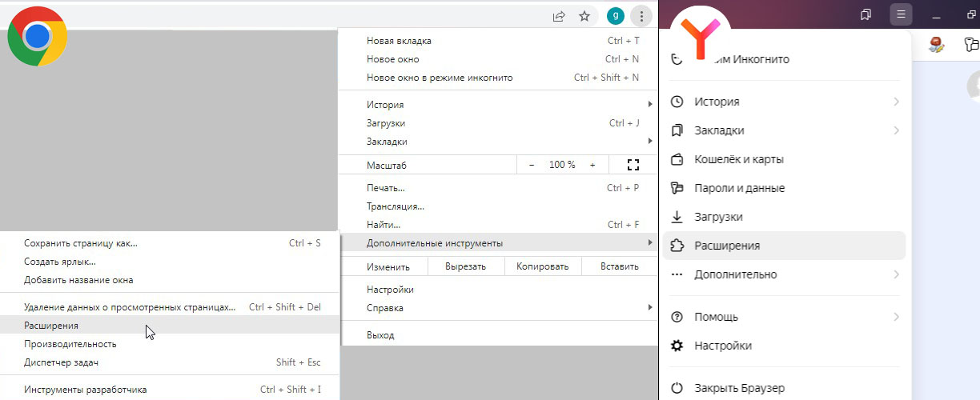Open Yandex Browser hamburger menu button

point(901,15)
